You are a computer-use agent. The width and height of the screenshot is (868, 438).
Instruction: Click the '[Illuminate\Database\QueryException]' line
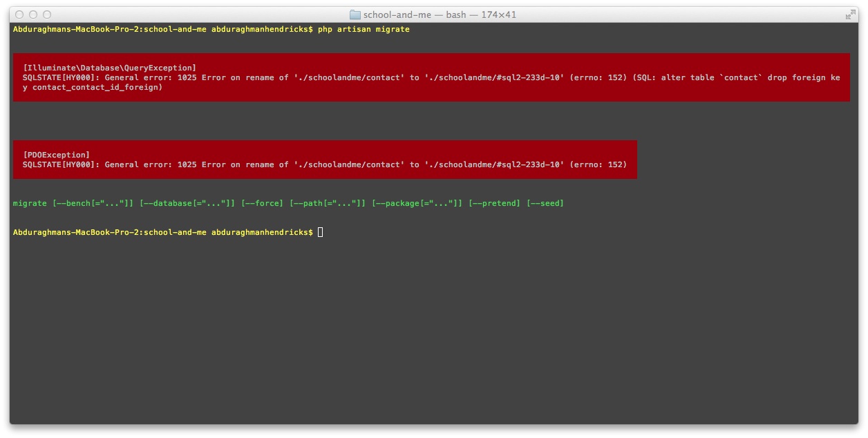click(110, 68)
